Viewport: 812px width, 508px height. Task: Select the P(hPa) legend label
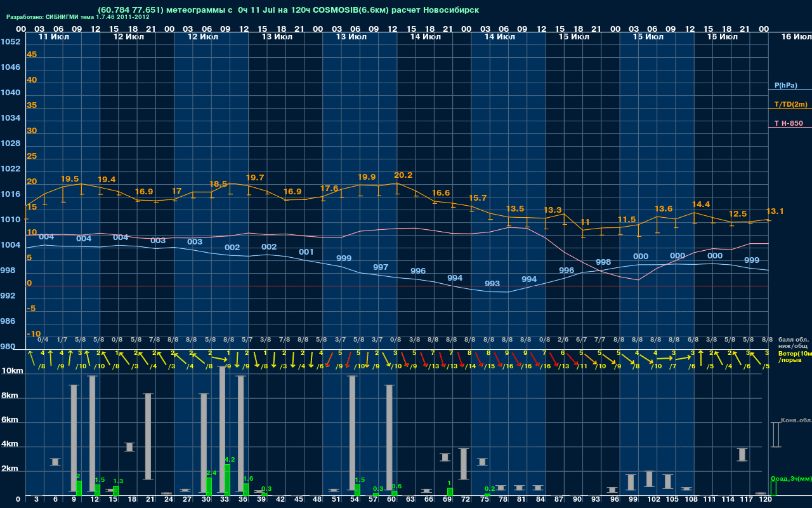[786, 85]
